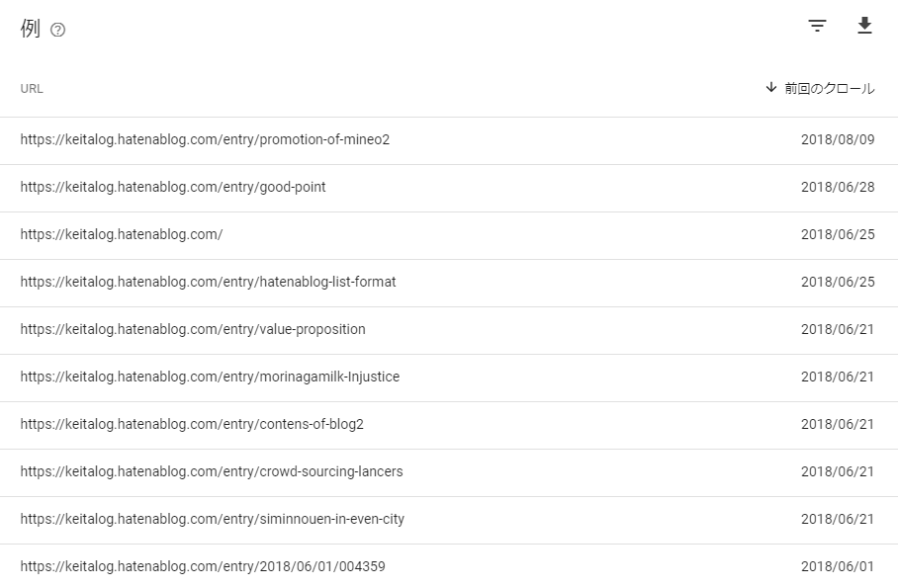Sort by 前回のクロール column header
The height and width of the screenshot is (588, 898).
click(830, 88)
